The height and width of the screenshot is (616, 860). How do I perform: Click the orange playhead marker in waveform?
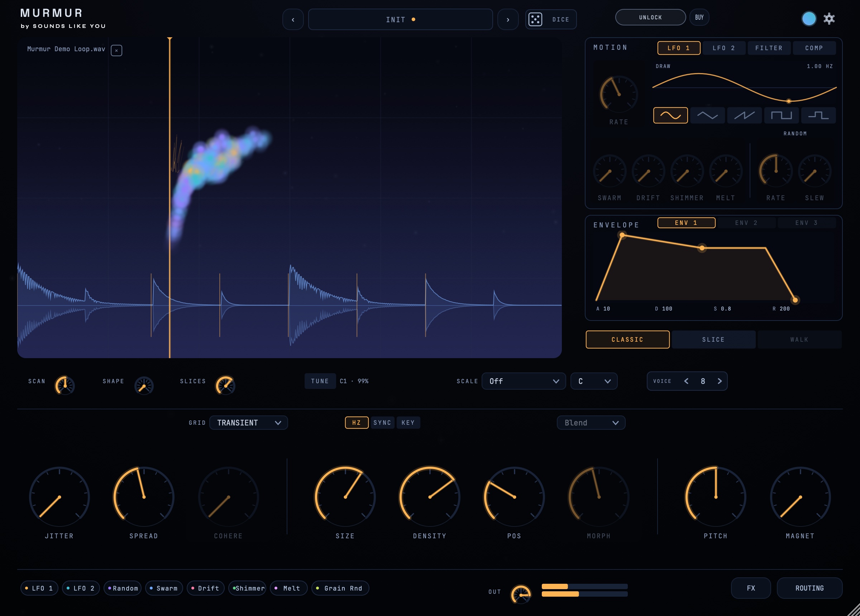tap(169, 197)
